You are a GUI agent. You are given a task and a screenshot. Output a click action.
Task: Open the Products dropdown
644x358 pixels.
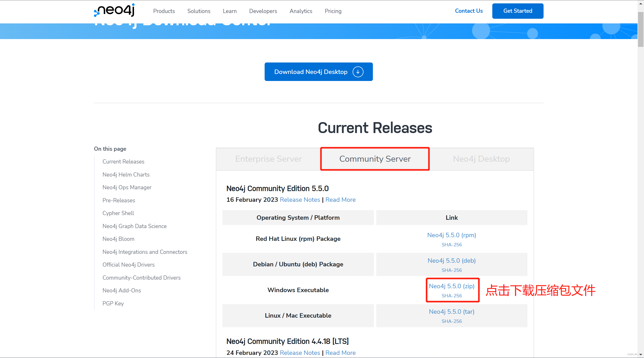pos(164,11)
